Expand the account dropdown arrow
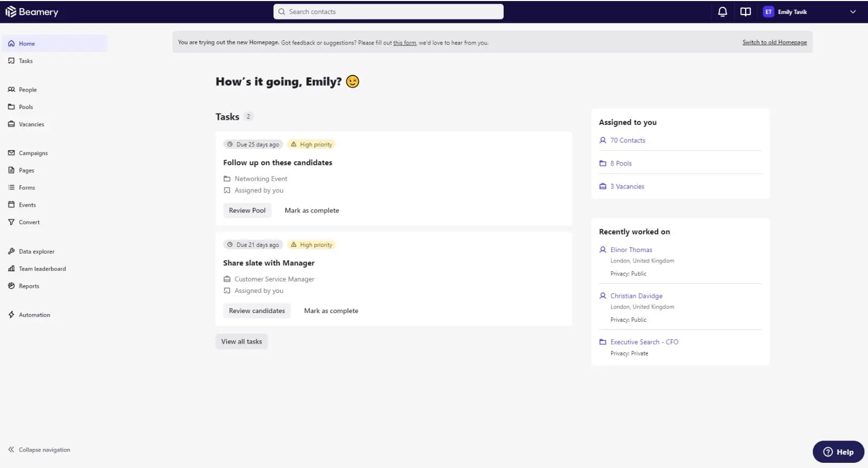 pyautogui.click(x=853, y=11)
